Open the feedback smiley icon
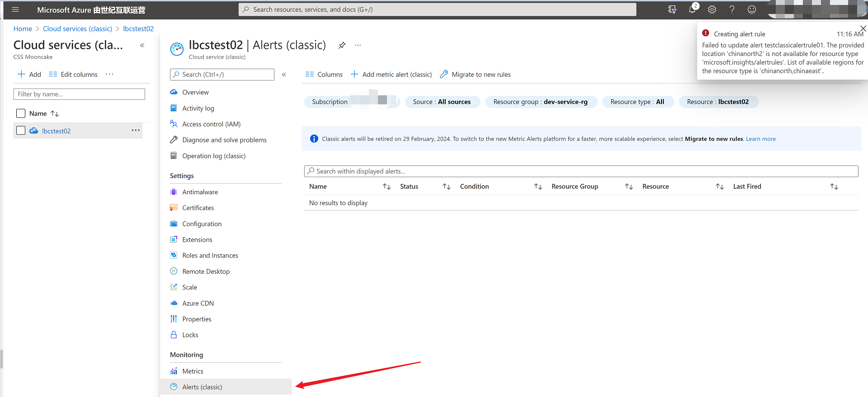 752,9
